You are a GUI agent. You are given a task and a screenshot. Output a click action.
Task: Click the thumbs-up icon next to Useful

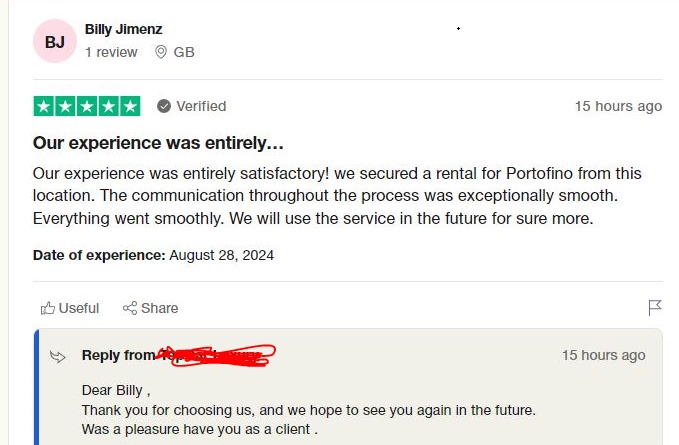(47, 308)
